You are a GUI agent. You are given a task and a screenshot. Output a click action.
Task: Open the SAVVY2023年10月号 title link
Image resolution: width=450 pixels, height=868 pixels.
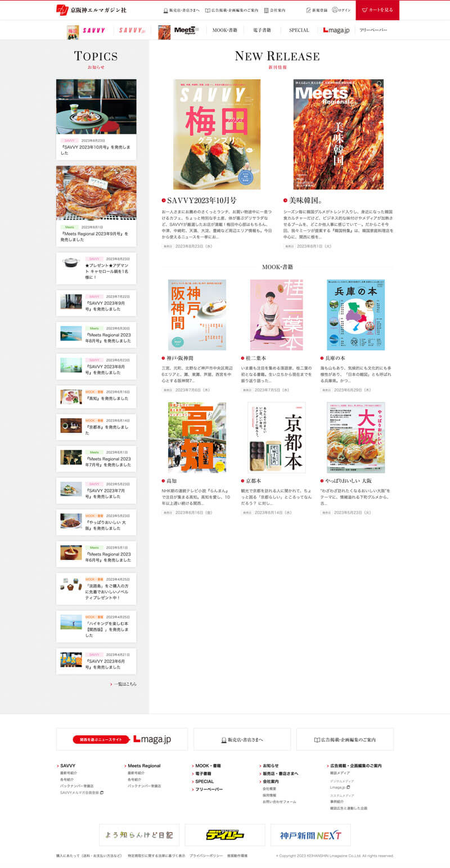201,200
